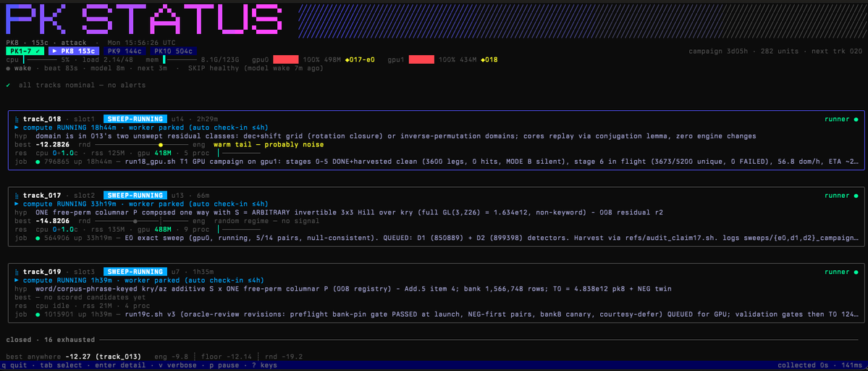Image resolution: width=868 pixels, height=371 pixels.
Task: Click the mem 8.1G/123G gauge
Action: point(180,60)
